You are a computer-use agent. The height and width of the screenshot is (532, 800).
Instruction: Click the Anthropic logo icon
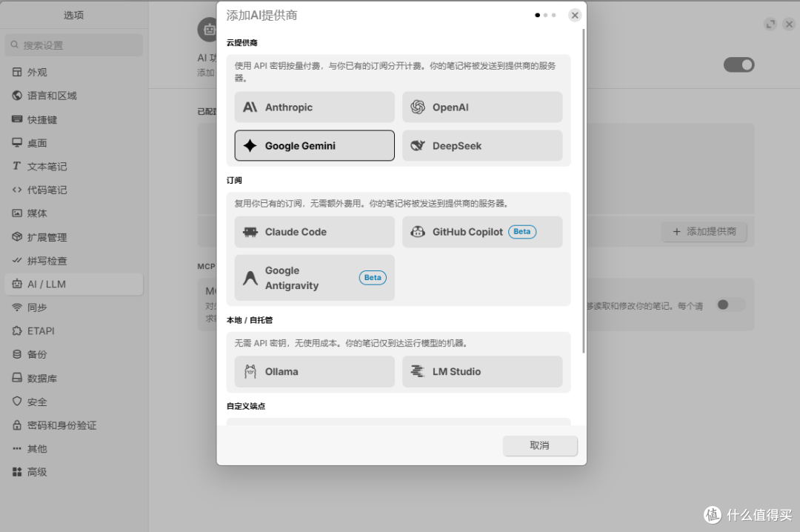pos(250,107)
